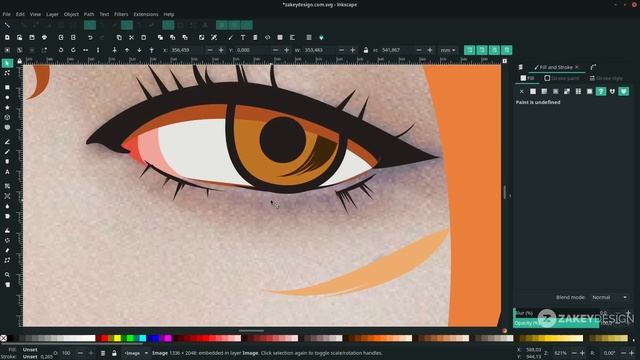
Task: Switch to the Stroke style tab
Action: click(606, 78)
